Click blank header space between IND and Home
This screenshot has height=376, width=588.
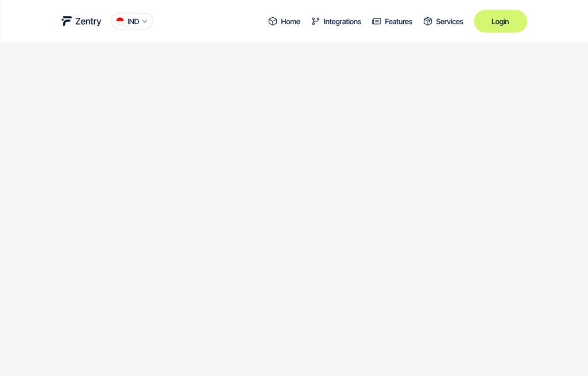pyautogui.click(x=210, y=21)
